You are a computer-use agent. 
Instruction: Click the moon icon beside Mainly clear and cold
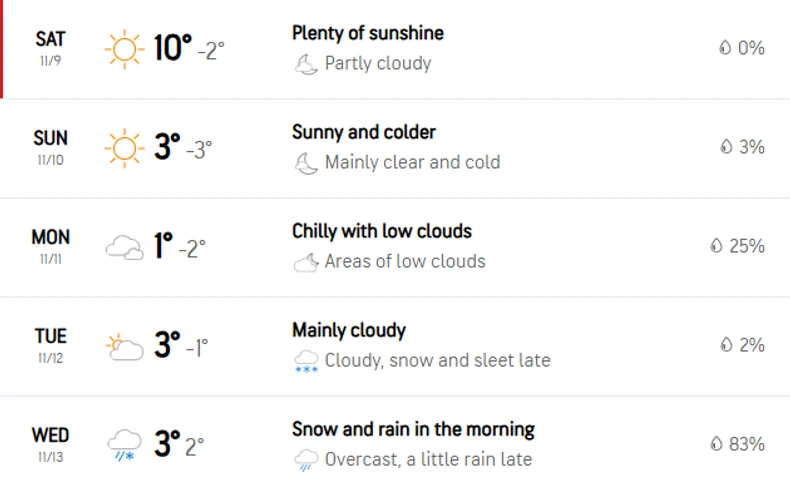305,163
